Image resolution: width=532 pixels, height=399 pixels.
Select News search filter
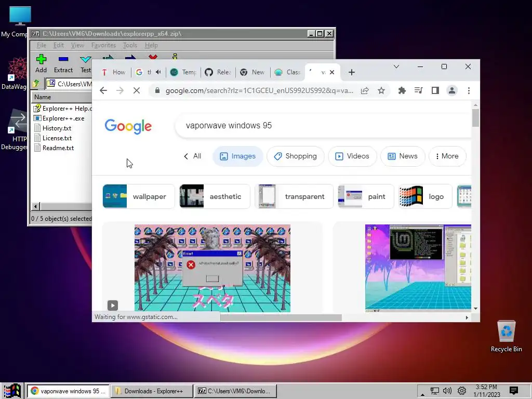click(403, 156)
